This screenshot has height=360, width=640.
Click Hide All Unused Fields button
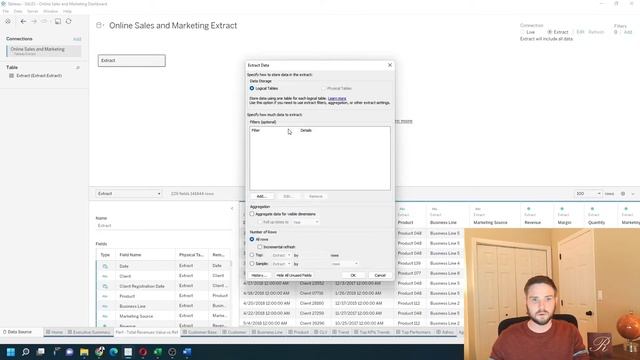(x=294, y=276)
